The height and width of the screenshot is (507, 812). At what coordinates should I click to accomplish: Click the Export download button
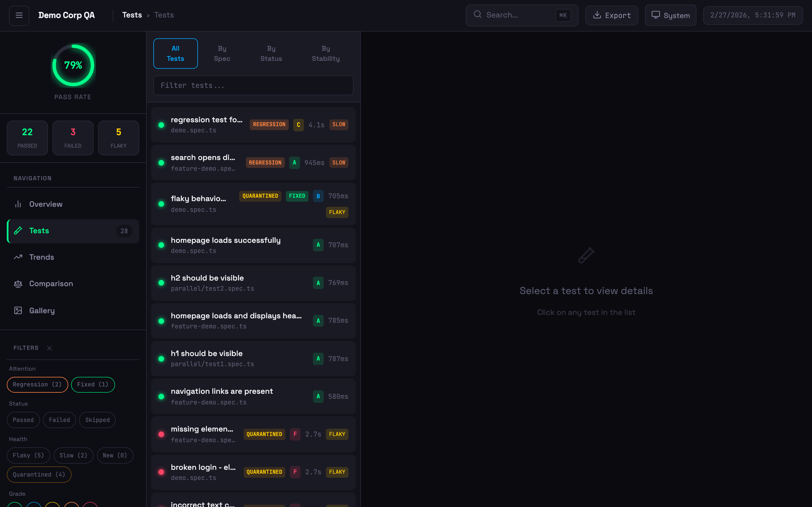pyautogui.click(x=611, y=15)
